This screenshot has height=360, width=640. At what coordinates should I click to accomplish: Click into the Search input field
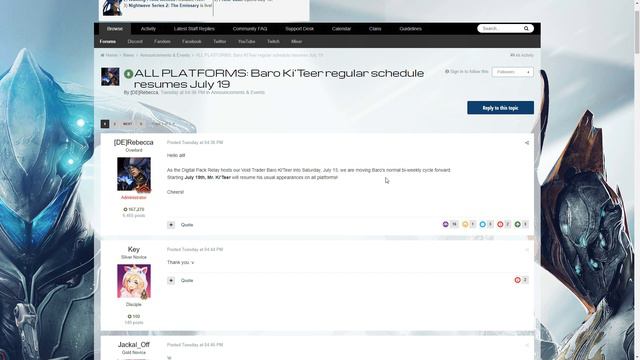(500, 29)
